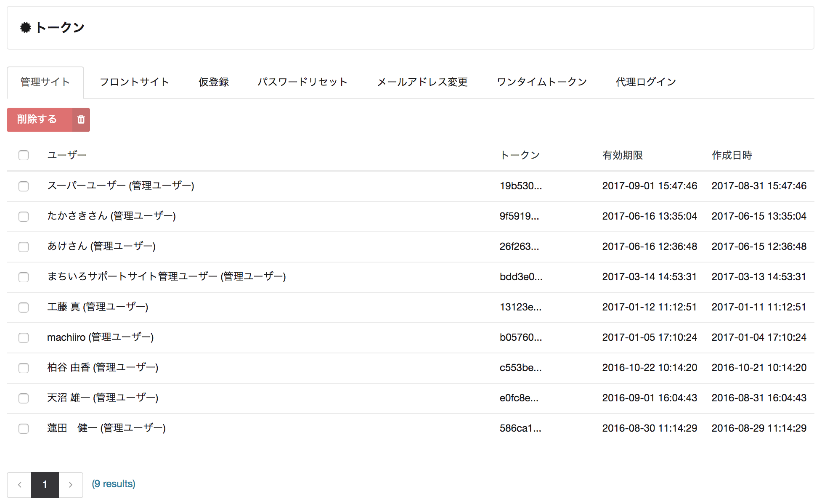Click the previous page arrow in pagination
The width and height of the screenshot is (822, 504).
coord(19,485)
